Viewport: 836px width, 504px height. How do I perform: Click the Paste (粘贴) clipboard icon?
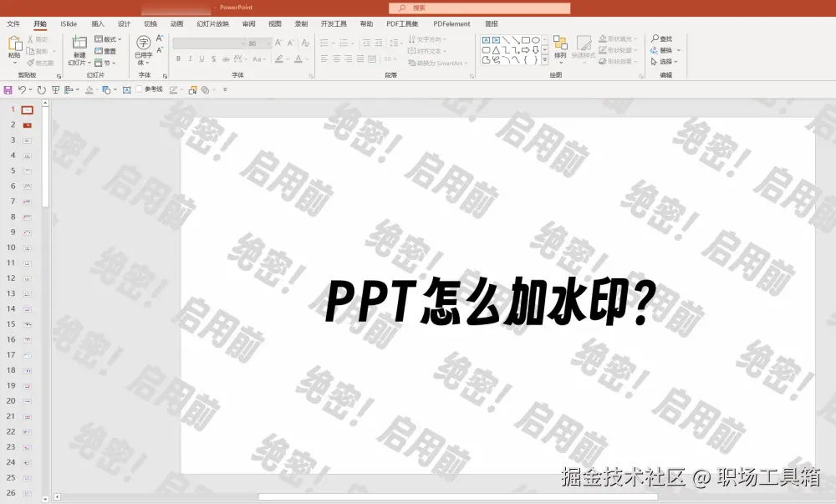(14, 43)
